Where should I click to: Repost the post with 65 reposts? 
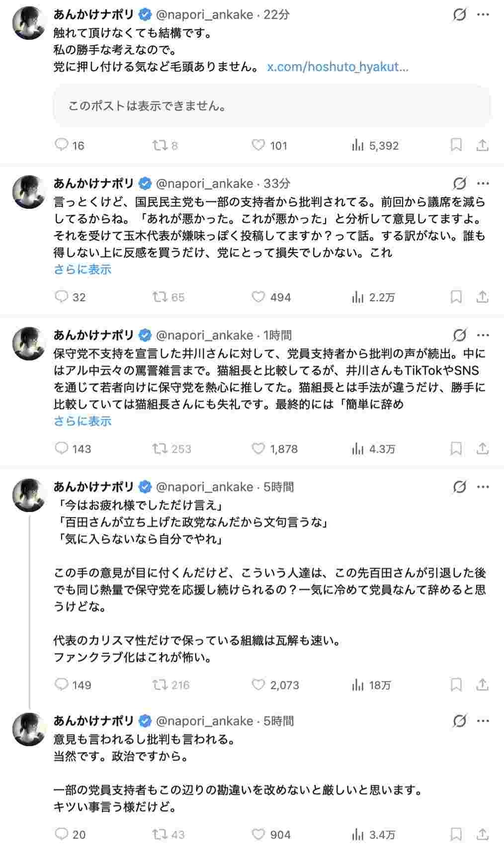pos(161,297)
